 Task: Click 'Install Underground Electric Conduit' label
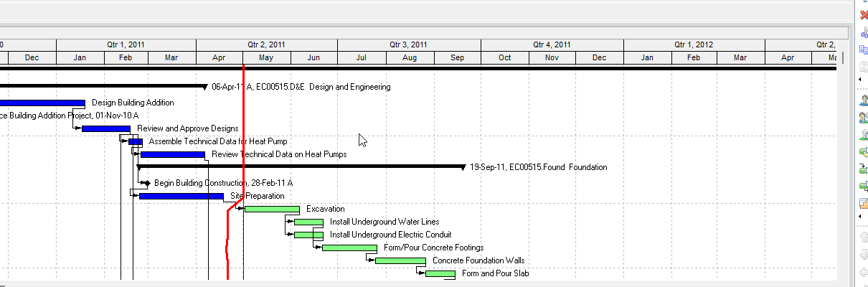[391, 235]
